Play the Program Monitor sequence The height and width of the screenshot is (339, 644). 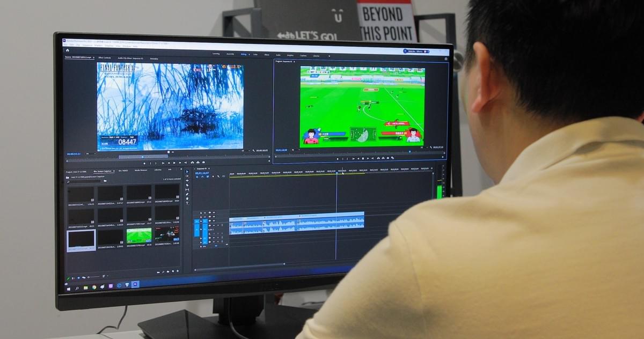click(363, 158)
